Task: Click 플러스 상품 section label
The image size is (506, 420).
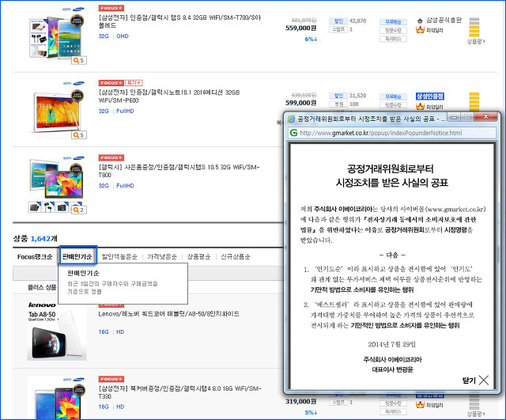Action: 42,287
